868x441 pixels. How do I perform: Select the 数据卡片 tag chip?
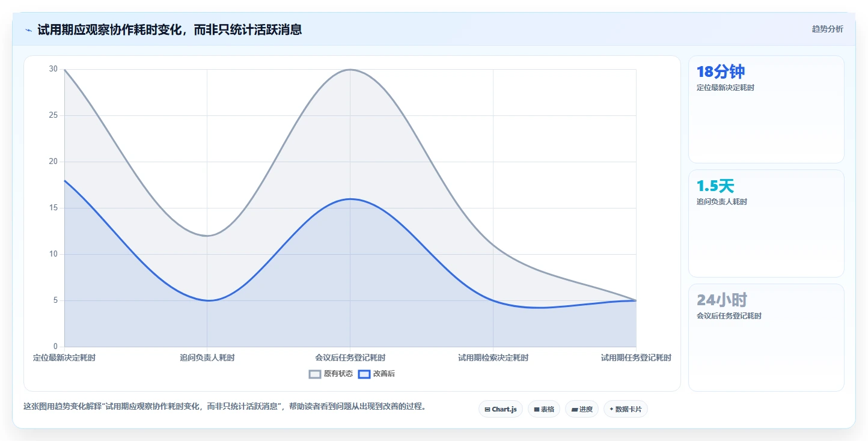tap(626, 409)
